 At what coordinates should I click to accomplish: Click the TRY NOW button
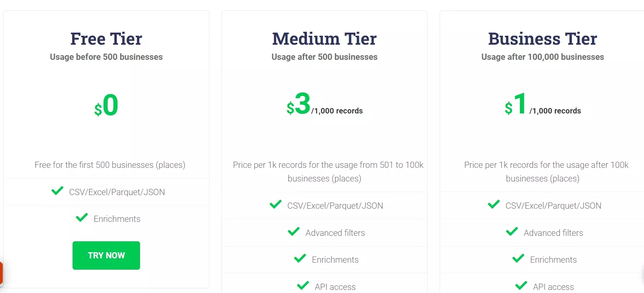tap(106, 255)
